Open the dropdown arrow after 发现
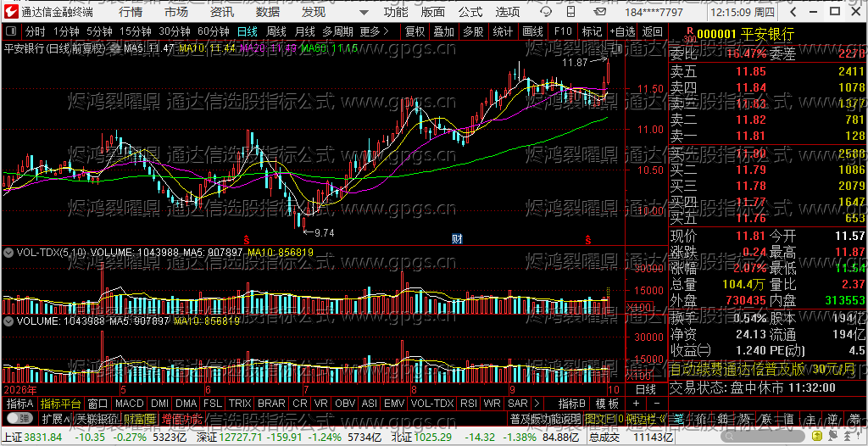 coord(363,12)
